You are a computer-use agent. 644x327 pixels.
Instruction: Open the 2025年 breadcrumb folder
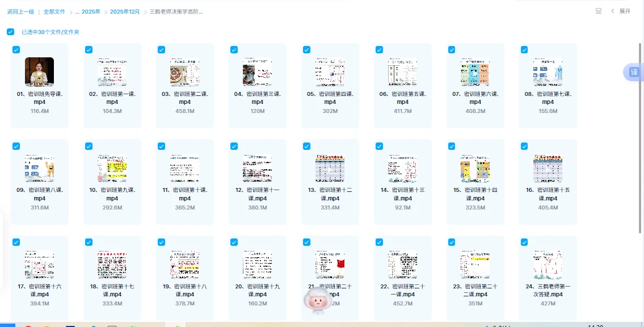91,11
